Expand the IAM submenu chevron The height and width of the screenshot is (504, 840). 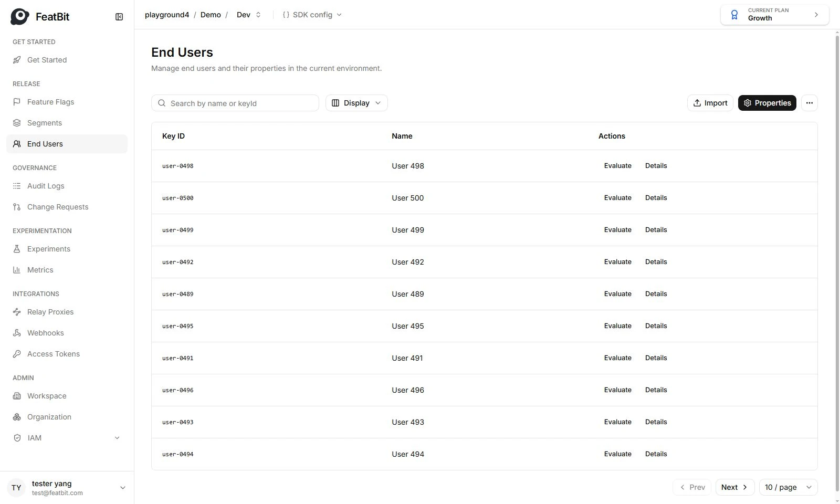[117, 438]
